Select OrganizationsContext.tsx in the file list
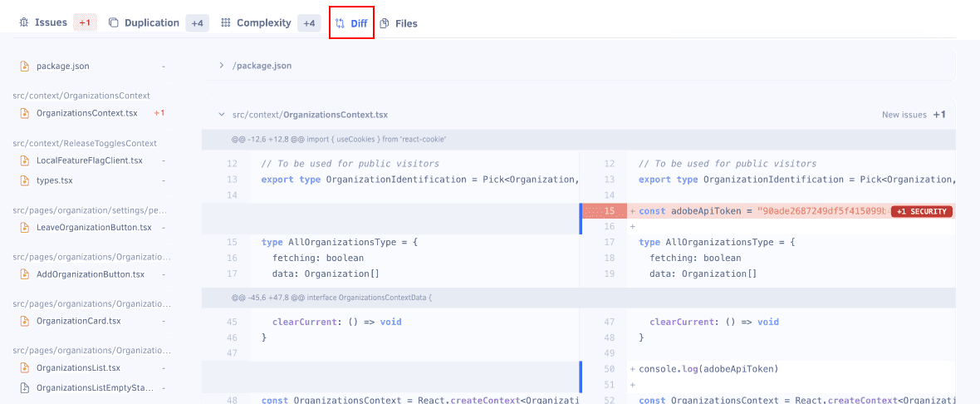Viewport: 980px width, 404px height. [86, 113]
